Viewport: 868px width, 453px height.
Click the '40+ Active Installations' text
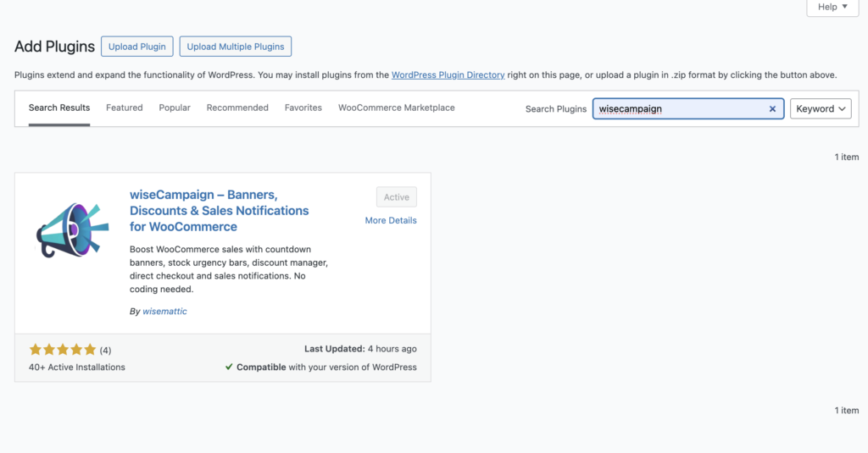pyautogui.click(x=77, y=367)
